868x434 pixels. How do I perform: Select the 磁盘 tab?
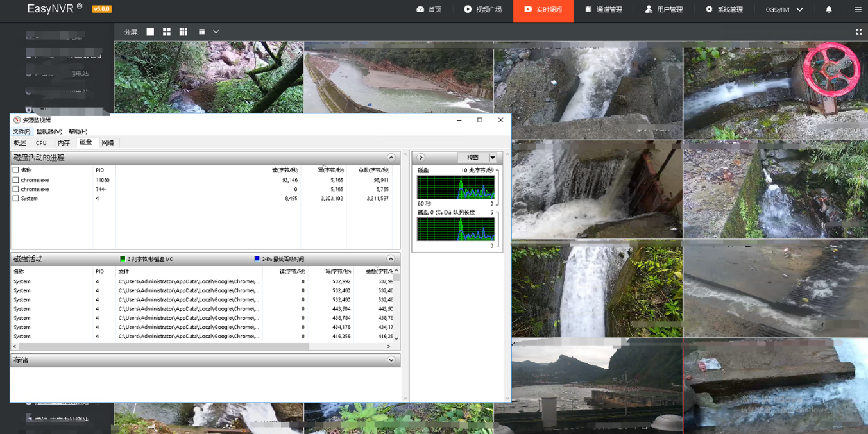(85, 142)
